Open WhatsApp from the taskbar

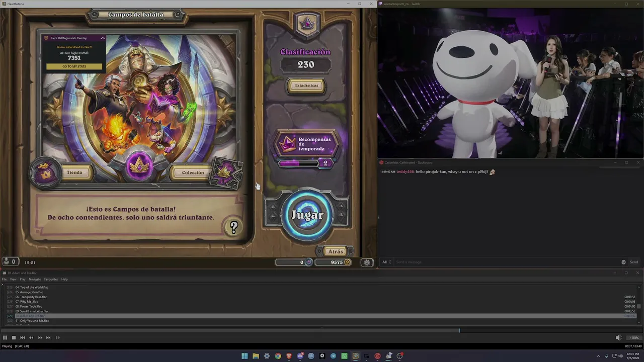click(x=344, y=356)
